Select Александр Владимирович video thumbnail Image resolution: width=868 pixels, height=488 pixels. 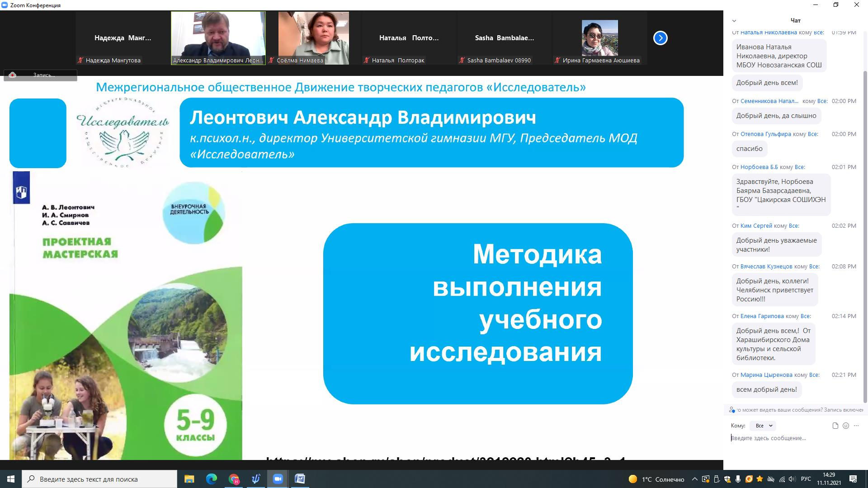[x=218, y=38]
